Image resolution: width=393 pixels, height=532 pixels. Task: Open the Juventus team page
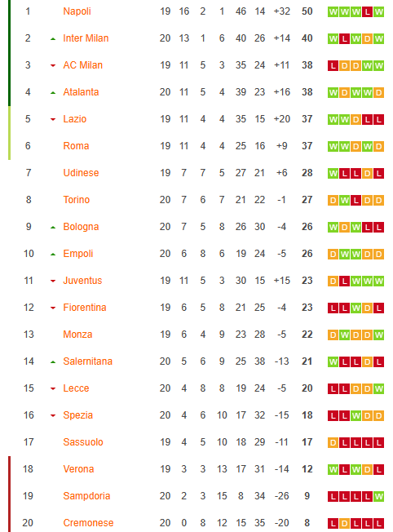coord(82,281)
